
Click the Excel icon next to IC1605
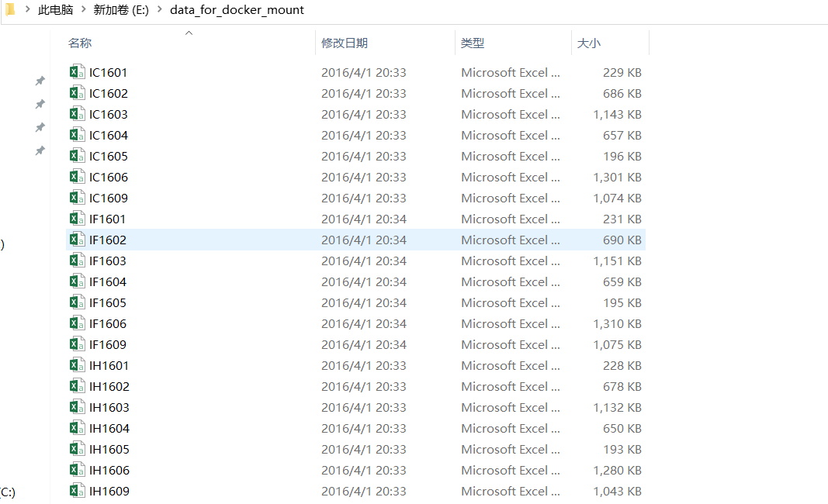coord(76,155)
